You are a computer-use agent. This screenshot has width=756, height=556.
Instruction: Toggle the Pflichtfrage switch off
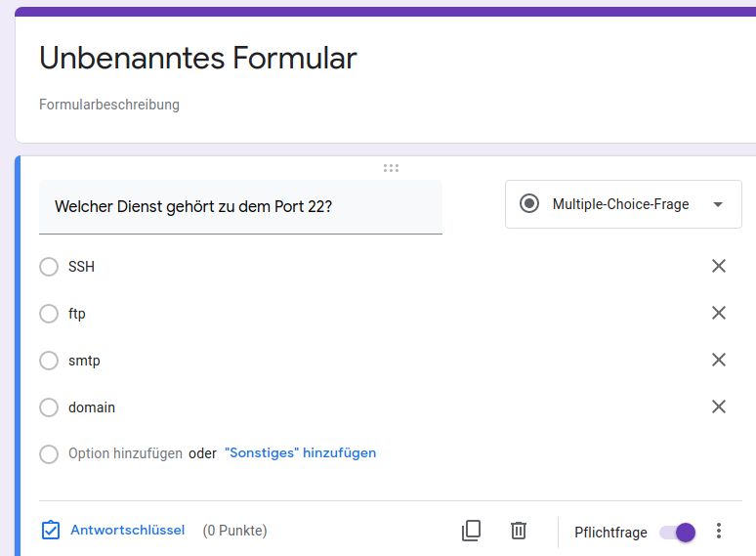[x=677, y=533]
